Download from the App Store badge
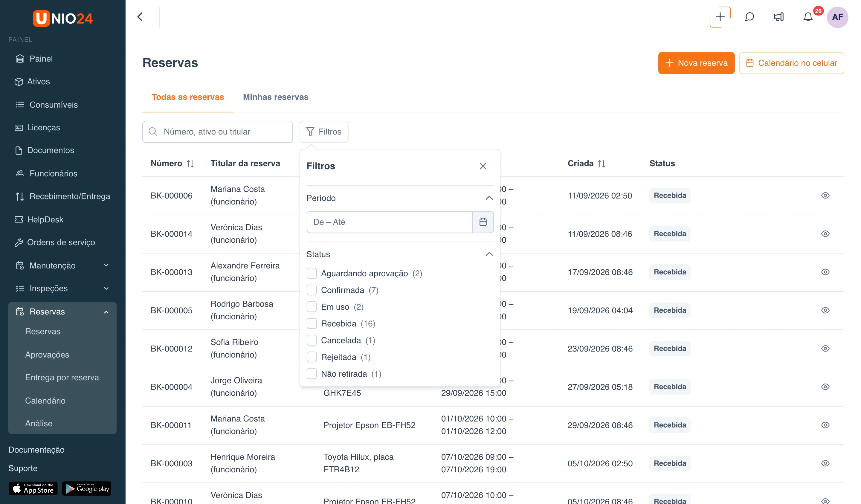Image resolution: width=861 pixels, height=504 pixels. (x=33, y=488)
